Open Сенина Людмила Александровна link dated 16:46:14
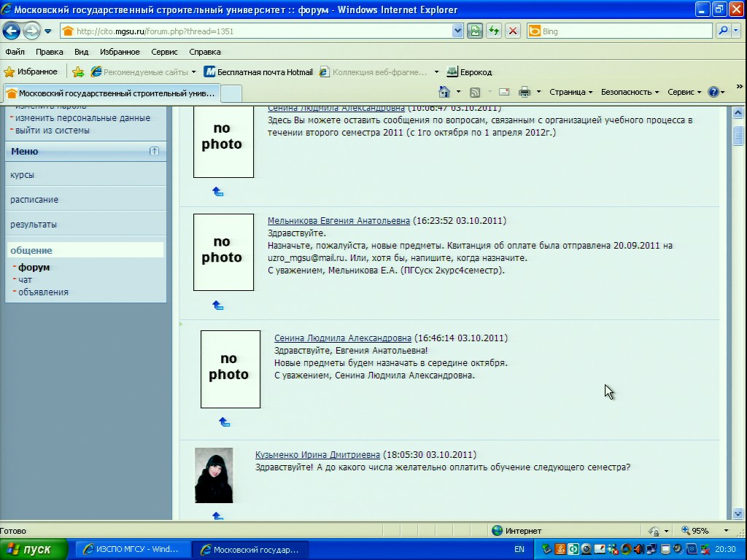This screenshot has height=560, width=747. point(343,338)
